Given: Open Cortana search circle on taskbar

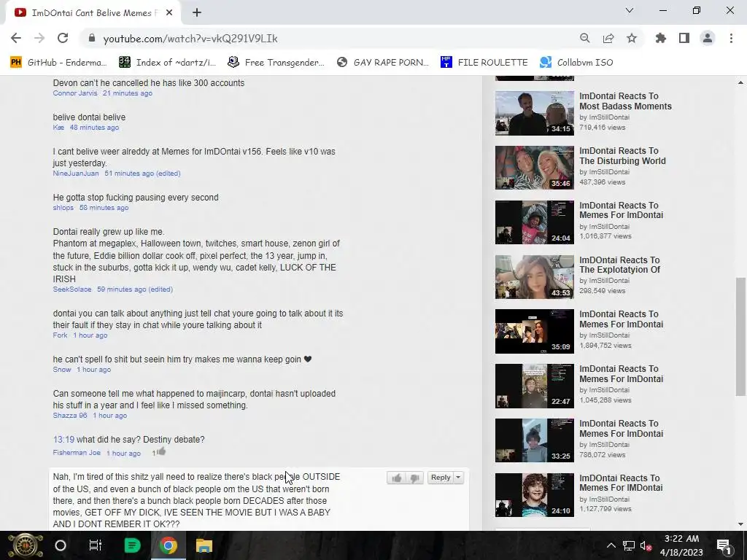Looking at the screenshot, I should pos(61,545).
